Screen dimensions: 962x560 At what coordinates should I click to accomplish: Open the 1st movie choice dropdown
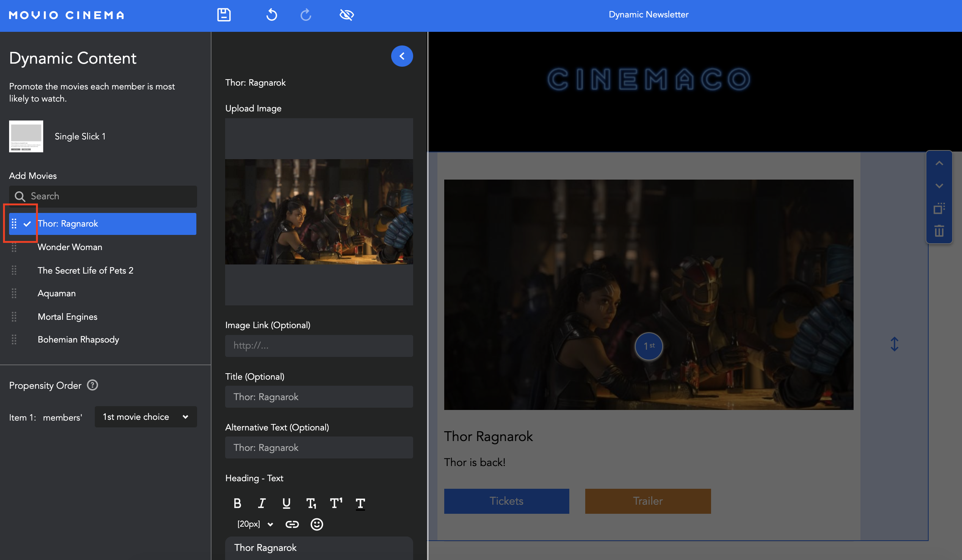coord(146,417)
